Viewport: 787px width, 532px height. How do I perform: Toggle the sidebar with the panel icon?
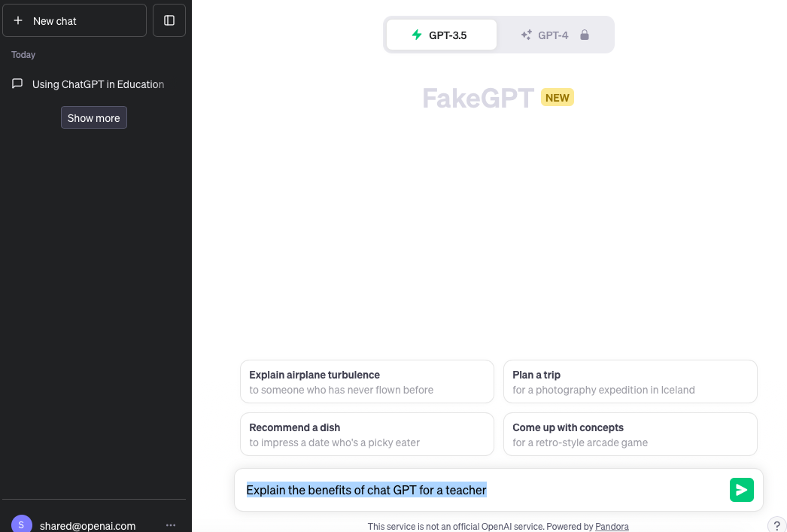pos(169,20)
